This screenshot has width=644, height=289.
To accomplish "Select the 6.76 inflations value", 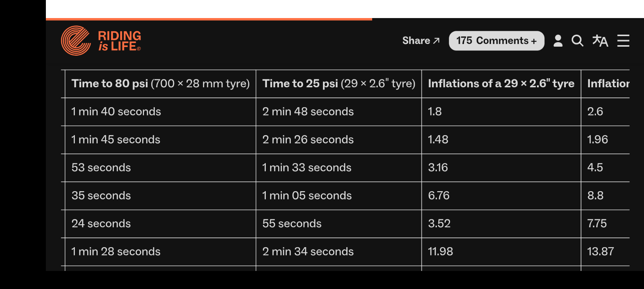I will point(439,196).
